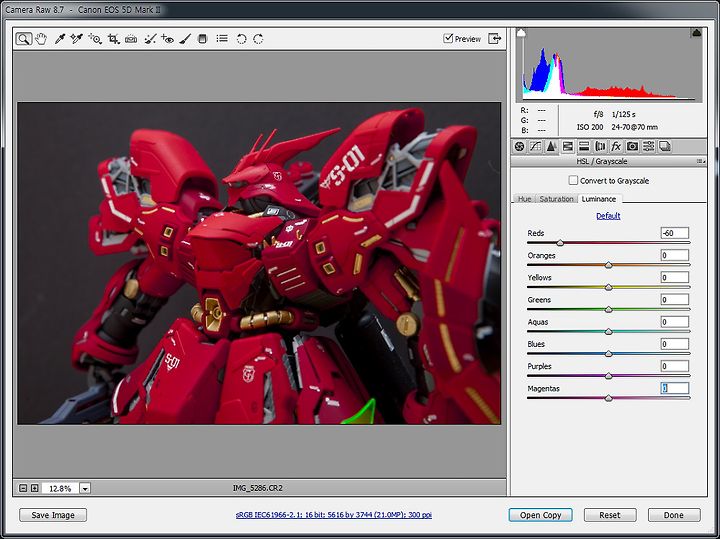Open the Basic panel tab
The width and height of the screenshot is (720, 539).
(x=519, y=146)
